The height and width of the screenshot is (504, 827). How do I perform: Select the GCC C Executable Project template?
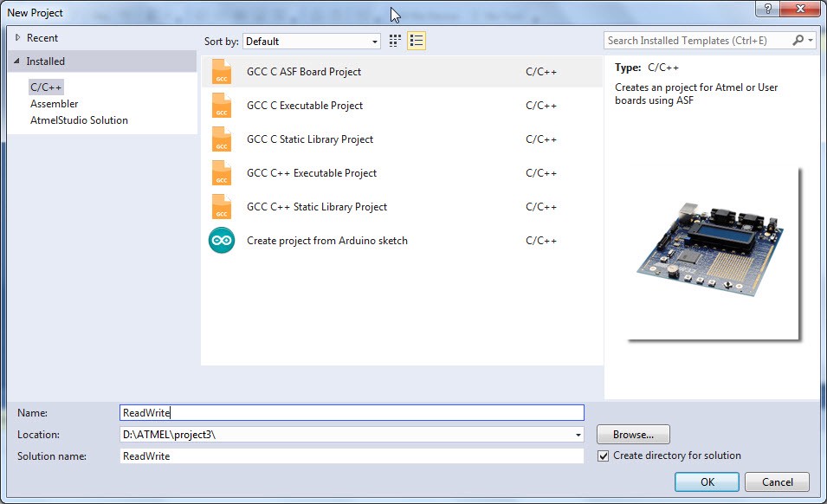click(304, 106)
